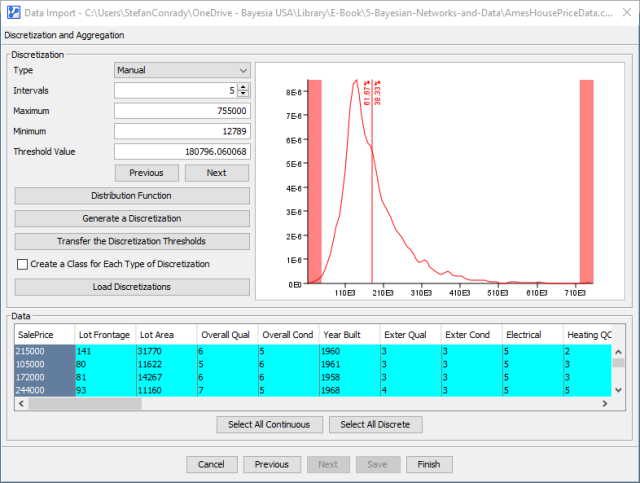
Task: Click the data table scroll up arrow
Action: pyautogui.click(x=618, y=352)
